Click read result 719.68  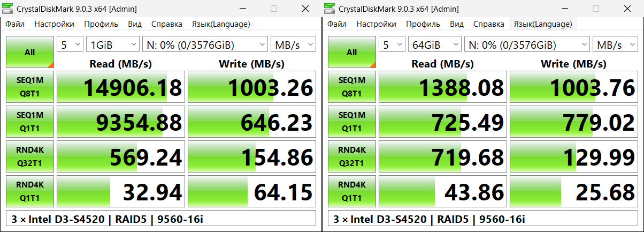pos(443,156)
